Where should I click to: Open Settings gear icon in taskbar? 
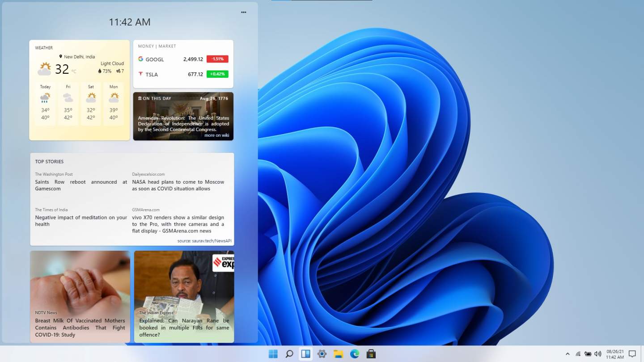322,354
